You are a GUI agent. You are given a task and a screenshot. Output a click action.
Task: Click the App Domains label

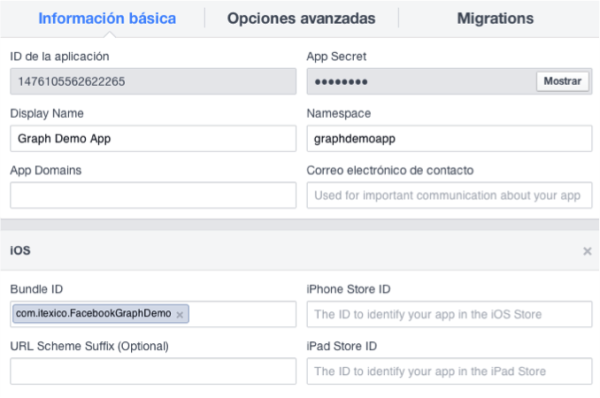[x=46, y=170]
